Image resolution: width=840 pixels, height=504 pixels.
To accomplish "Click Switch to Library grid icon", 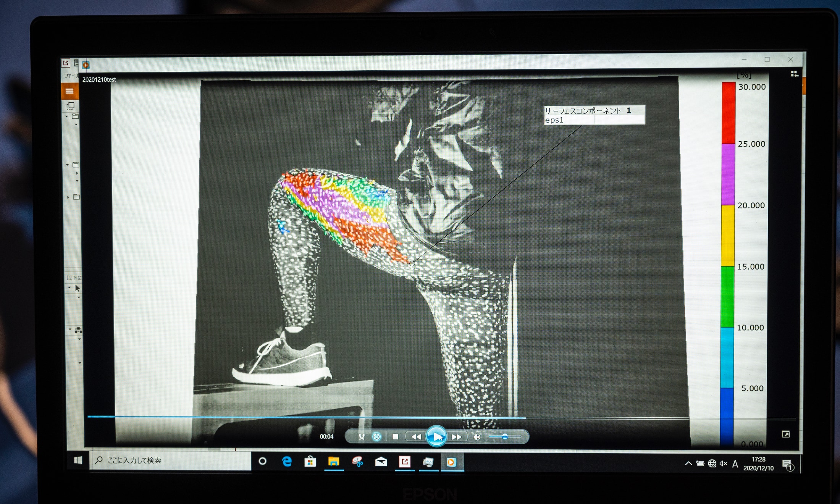I will [794, 74].
